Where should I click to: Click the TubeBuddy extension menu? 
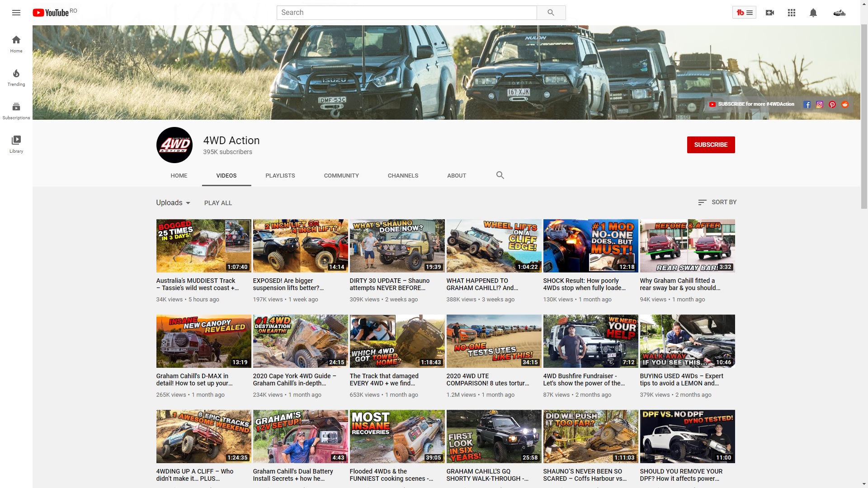coord(744,13)
